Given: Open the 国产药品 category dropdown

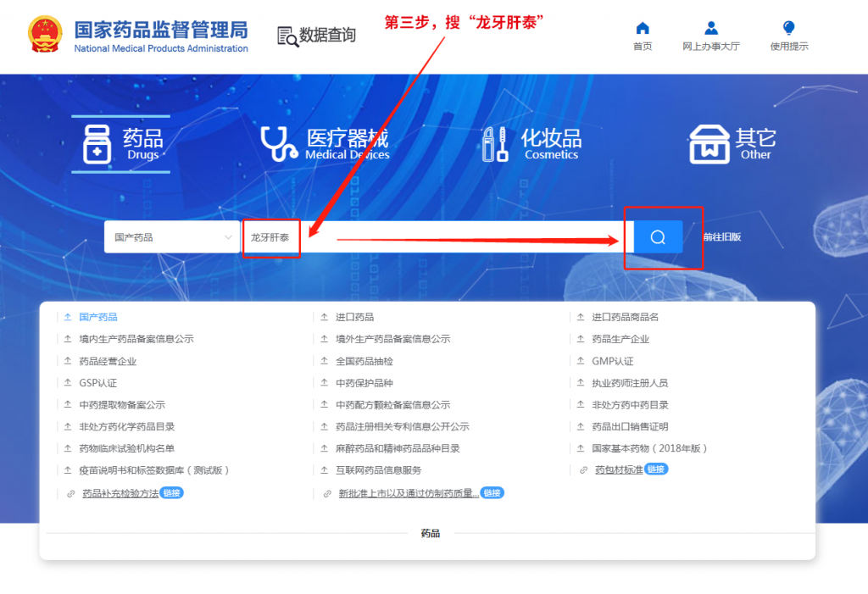Looking at the screenshot, I should [x=172, y=237].
